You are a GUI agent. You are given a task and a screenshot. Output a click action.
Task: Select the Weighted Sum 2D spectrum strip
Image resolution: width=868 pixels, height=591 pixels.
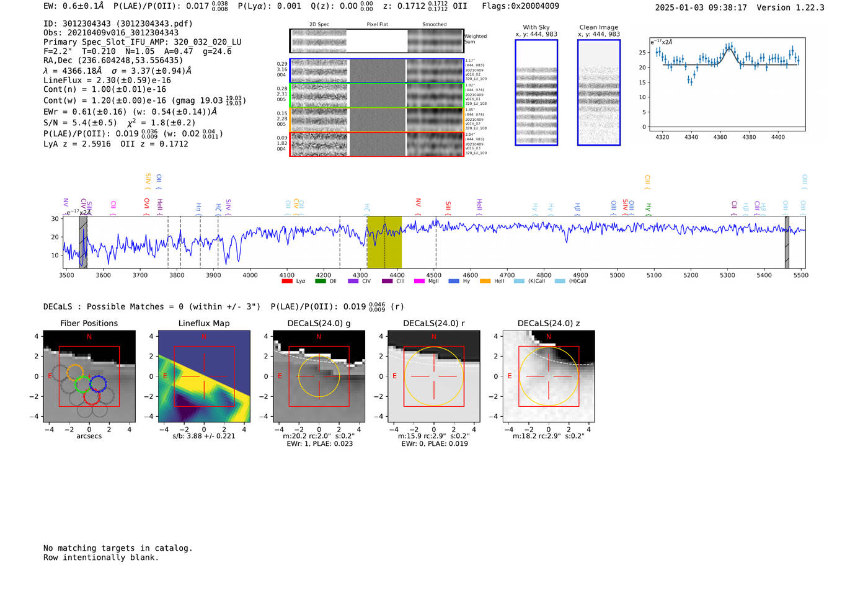pos(376,41)
